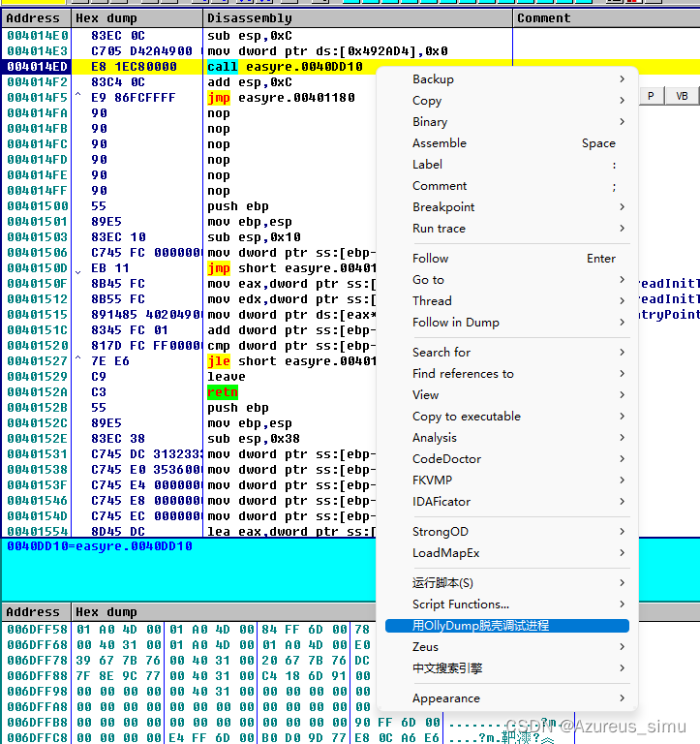Open the IDAFicator plugin submenu

pos(507,502)
